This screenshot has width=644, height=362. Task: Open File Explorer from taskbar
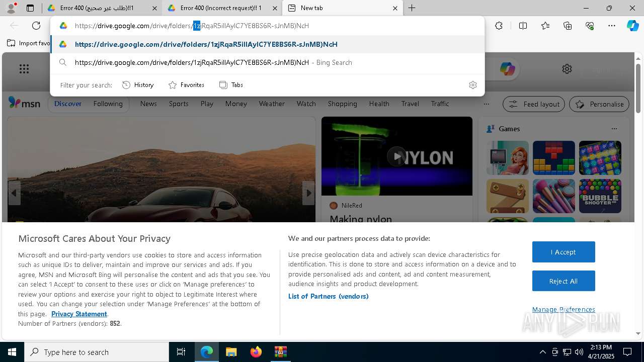[x=231, y=352]
